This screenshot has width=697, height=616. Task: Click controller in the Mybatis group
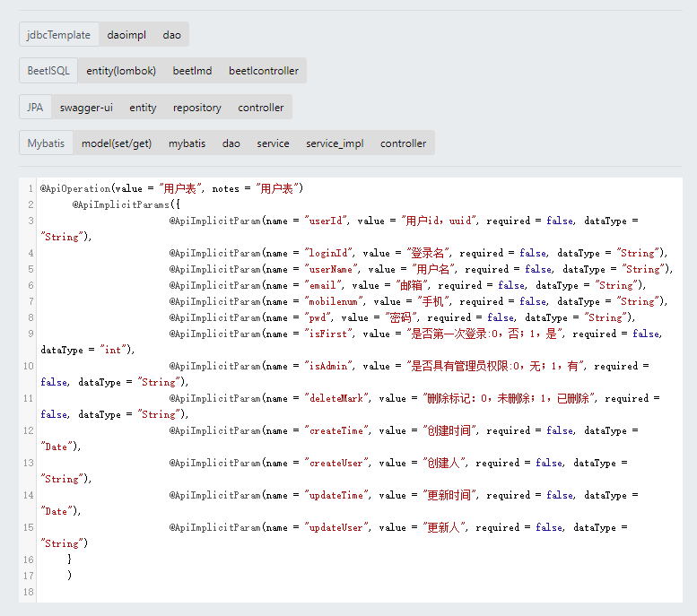pyautogui.click(x=403, y=143)
